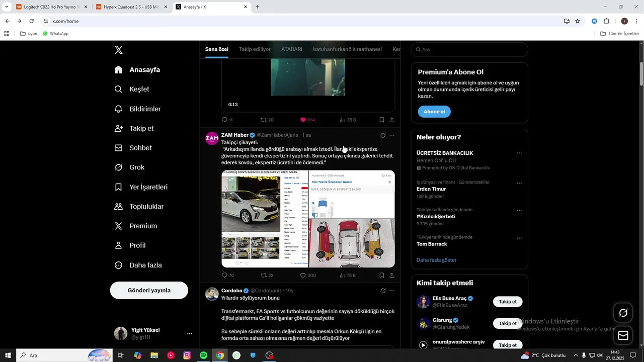Open WhatsApp bookmark in bookmarks bar
Viewport: 644px width, 362px height.
pos(55,34)
